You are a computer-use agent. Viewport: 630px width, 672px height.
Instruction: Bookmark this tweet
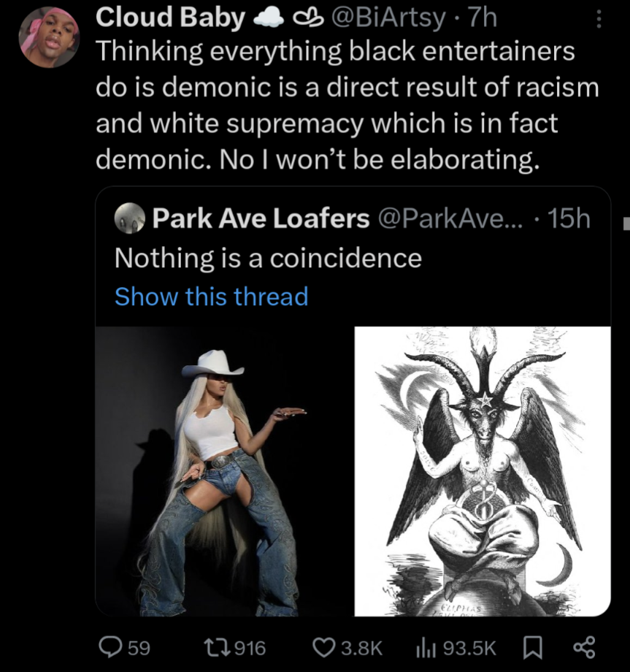point(531,647)
